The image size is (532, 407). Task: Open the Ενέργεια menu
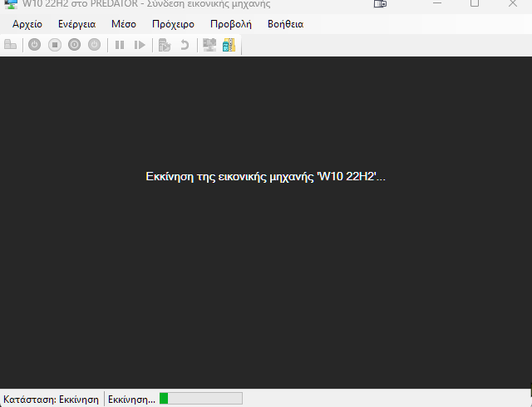pos(77,24)
